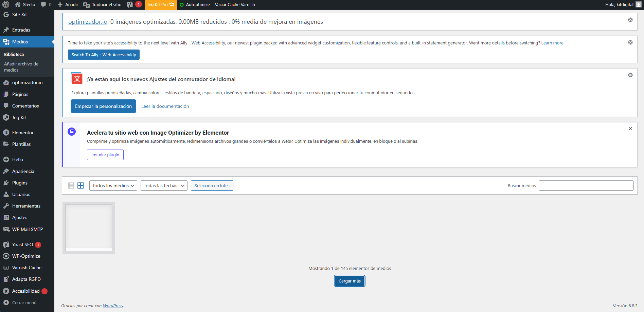Click the WordPress logo in admin bar

click(x=6, y=4)
